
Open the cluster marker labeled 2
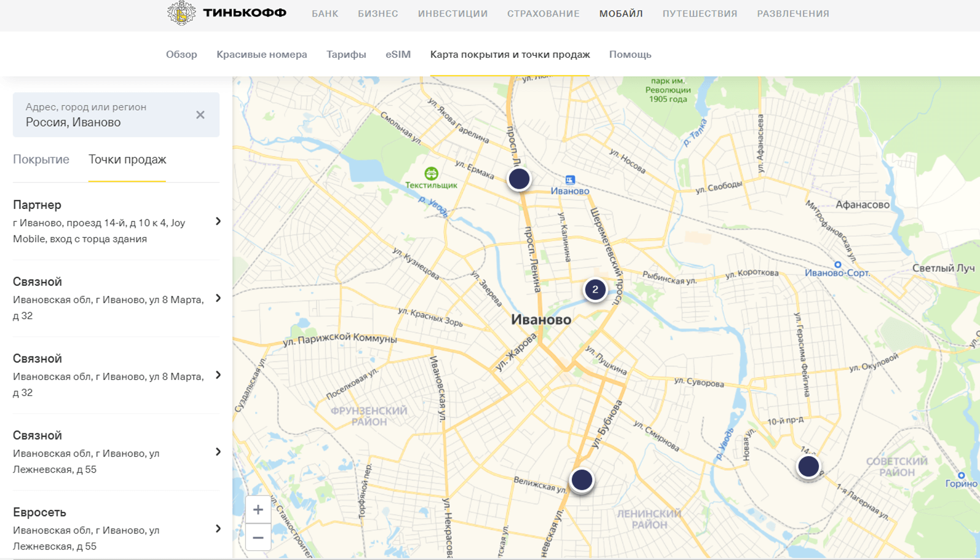595,290
